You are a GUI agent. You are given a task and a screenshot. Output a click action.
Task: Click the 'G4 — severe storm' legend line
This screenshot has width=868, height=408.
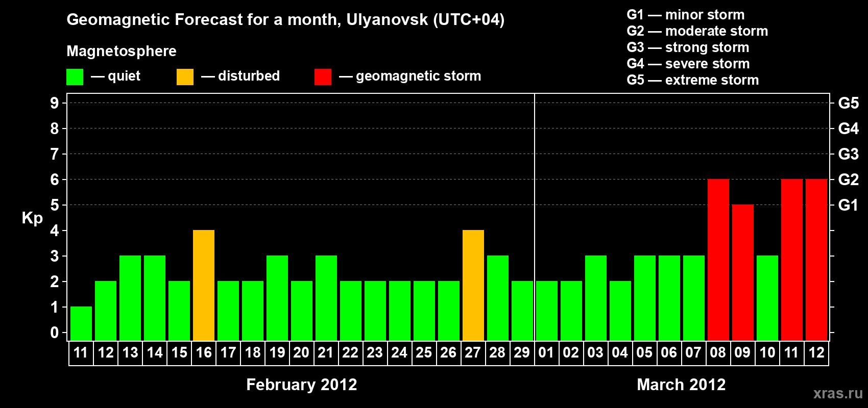(688, 64)
